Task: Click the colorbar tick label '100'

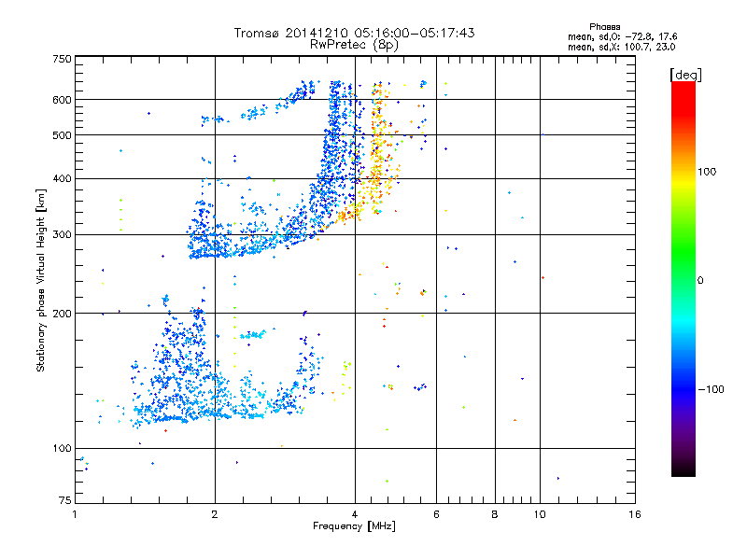Action: pos(707,172)
